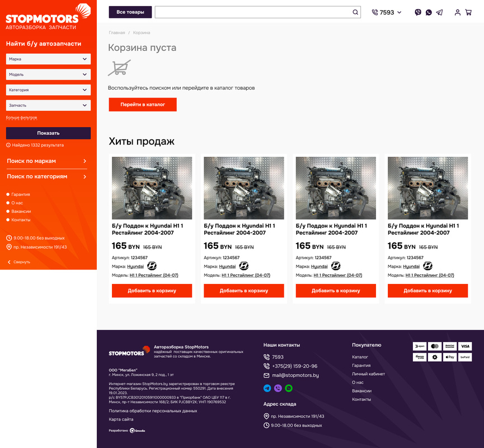Click Перейти в каталог button
The image size is (484, 448).
[x=143, y=104]
